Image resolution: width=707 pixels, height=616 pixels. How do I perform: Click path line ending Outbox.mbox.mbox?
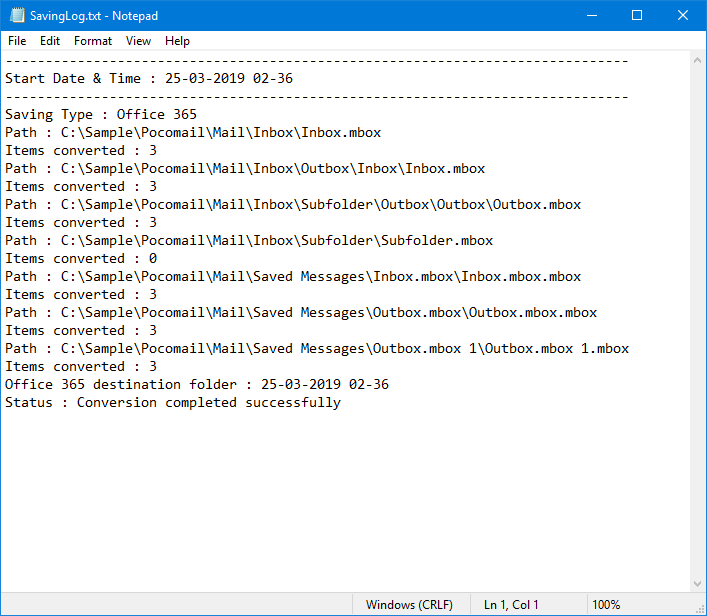pos(301,313)
